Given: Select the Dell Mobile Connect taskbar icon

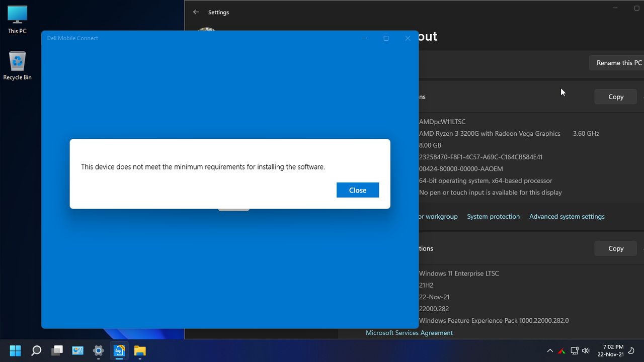Looking at the screenshot, I should [x=119, y=350].
